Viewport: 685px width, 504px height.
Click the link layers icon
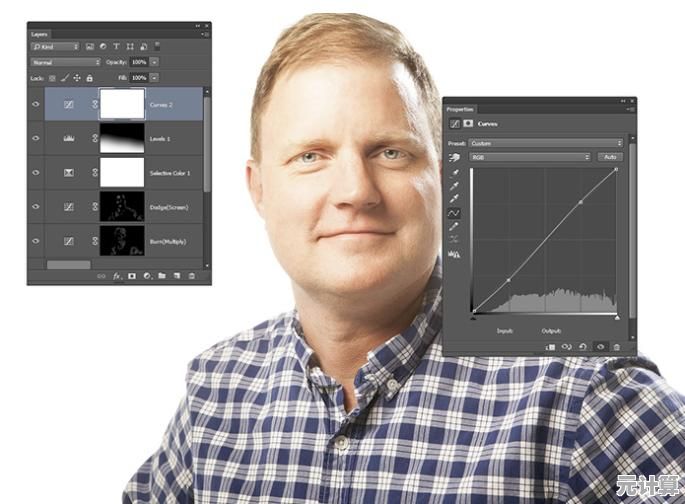[101, 276]
